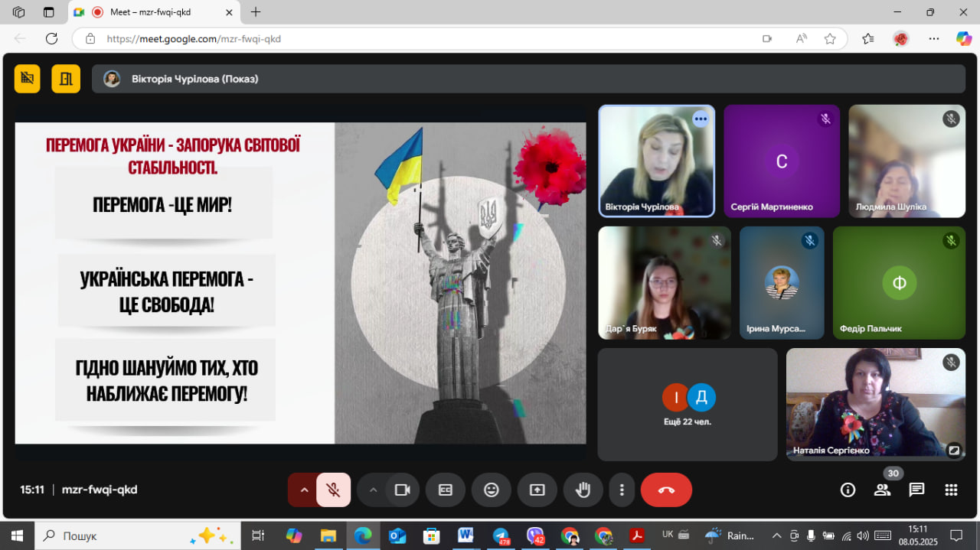980x550 pixels.
Task: Select Ірина Мурса participant tile
Action: pyautogui.click(x=782, y=283)
